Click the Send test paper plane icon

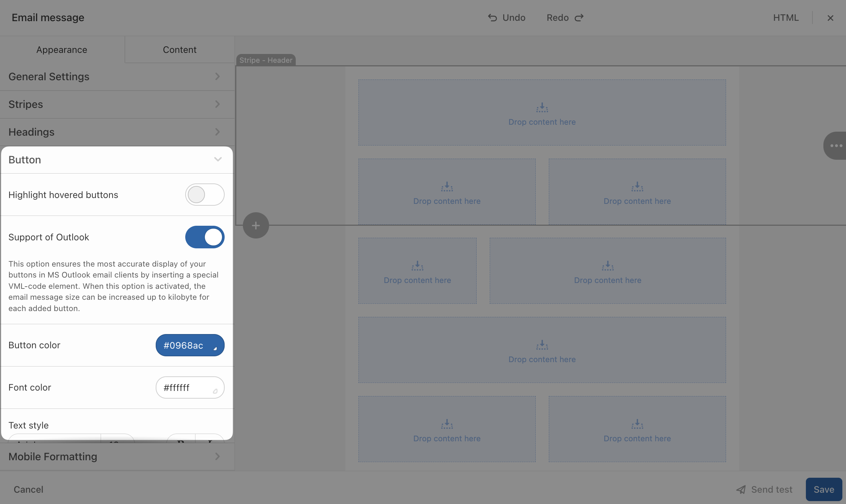coord(741,489)
